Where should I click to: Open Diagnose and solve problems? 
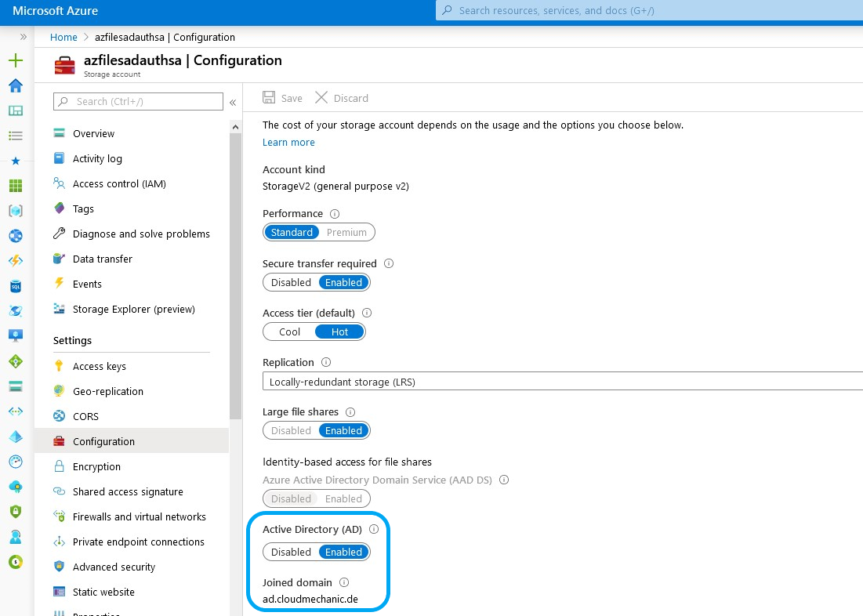click(x=132, y=234)
